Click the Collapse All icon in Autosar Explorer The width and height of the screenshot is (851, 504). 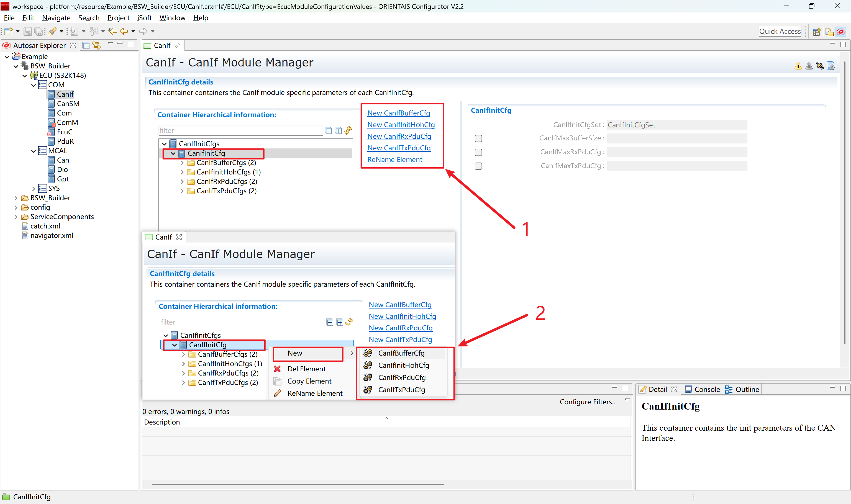coord(86,45)
